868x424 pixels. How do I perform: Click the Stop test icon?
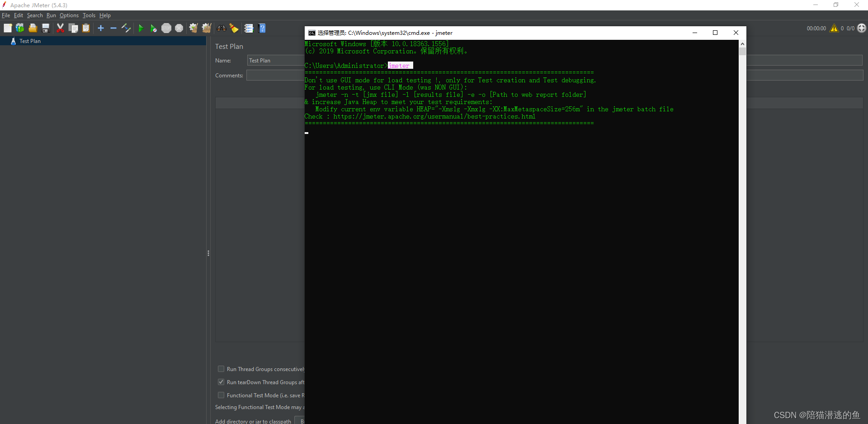166,28
